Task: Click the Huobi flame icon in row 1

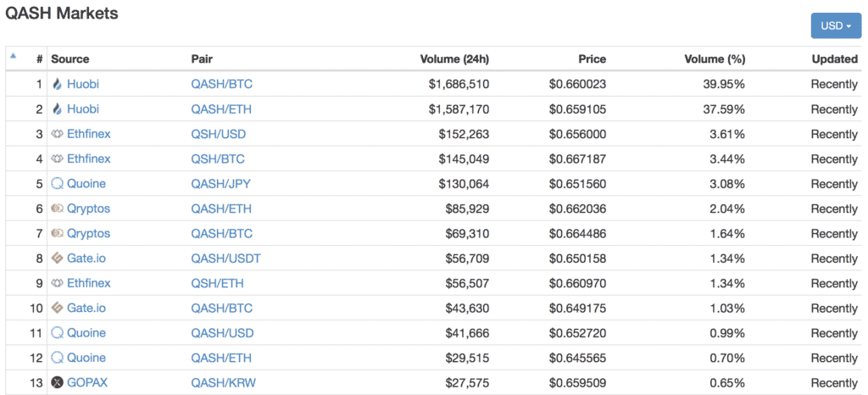Action: 57,85
